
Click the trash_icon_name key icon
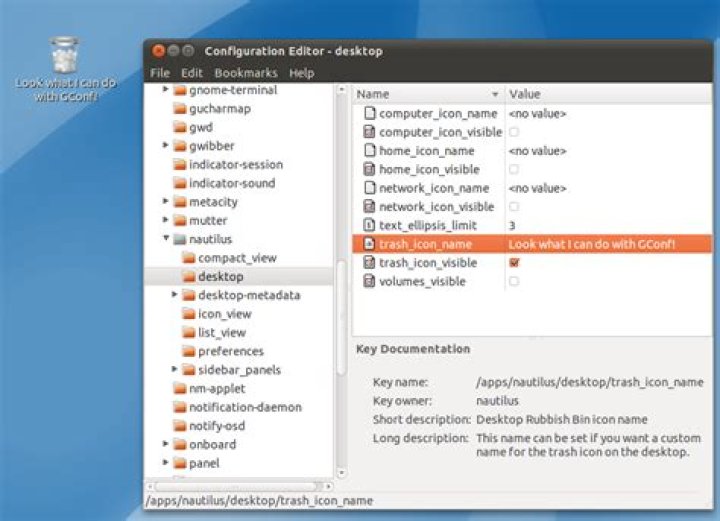370,244
